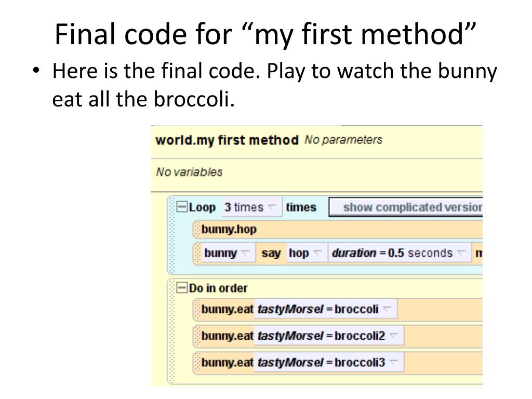The height and width of the screenshot is (399, 532).
Task: Grab the Loop block dotted drag handle
Action: pyautogui.click(x=172, y=235)
